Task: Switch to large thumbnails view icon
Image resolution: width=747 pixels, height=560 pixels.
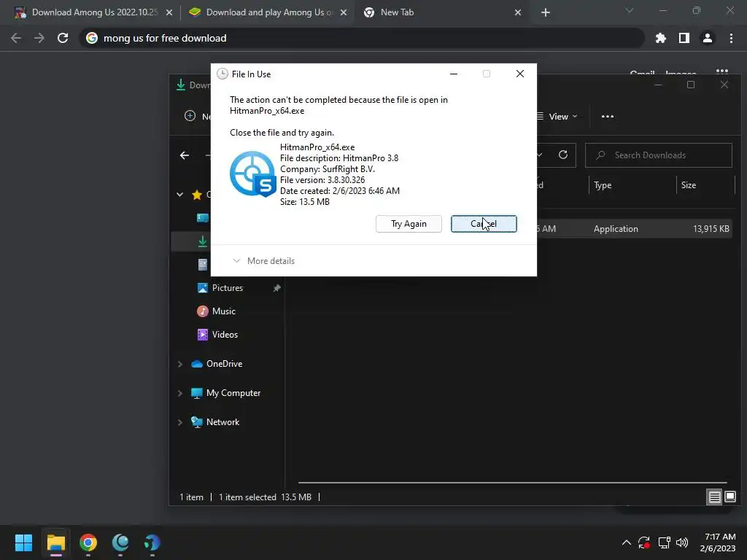Action: pos(729,497)
